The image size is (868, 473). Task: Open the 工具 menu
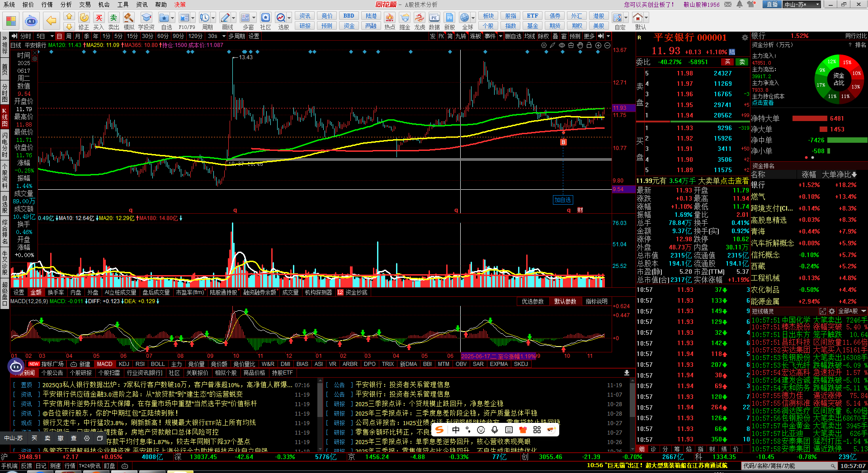point(123,5)
